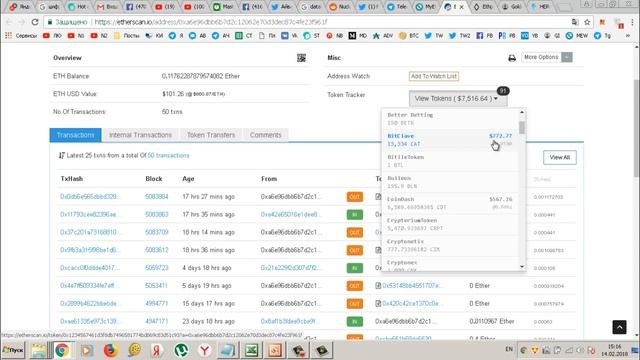Open block 5083884
The image size is (640, 360).
click(157, 197)
